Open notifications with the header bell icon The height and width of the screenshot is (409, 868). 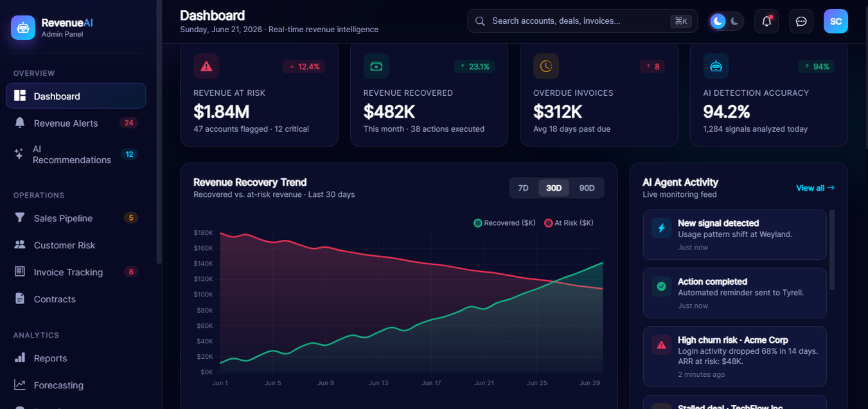766,21
